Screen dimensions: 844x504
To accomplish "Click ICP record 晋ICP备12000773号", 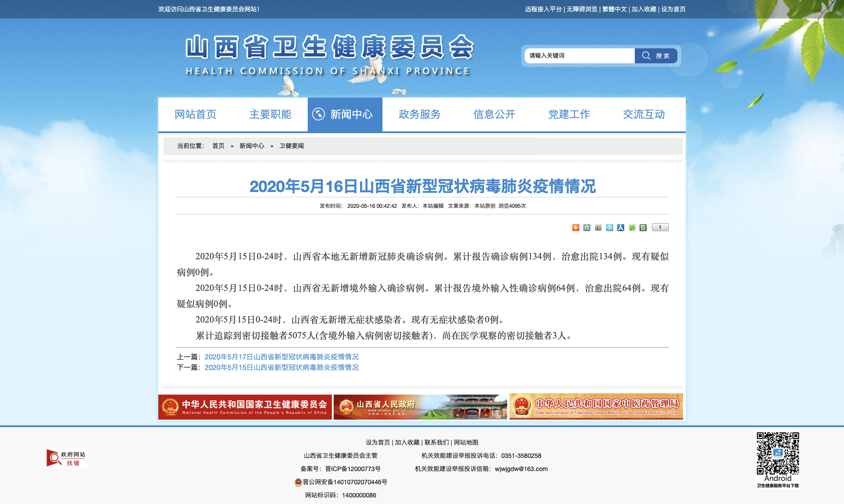I will coord(353,469).
